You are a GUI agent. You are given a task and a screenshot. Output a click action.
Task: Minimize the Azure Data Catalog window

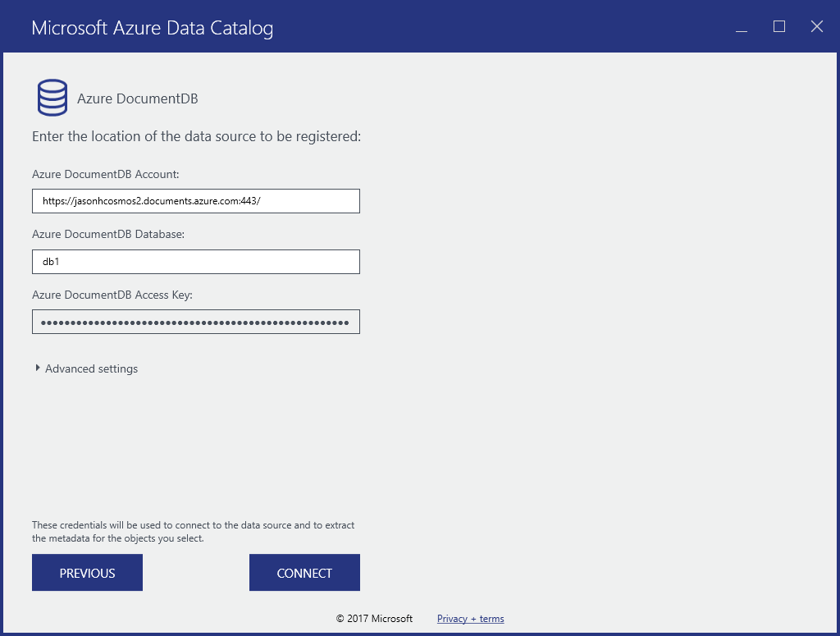point(741,26)
